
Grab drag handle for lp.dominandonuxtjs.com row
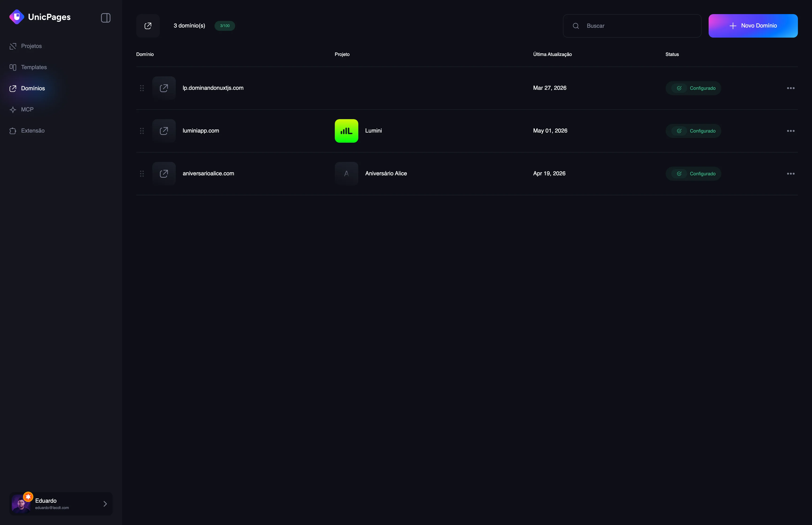(142, 88)
